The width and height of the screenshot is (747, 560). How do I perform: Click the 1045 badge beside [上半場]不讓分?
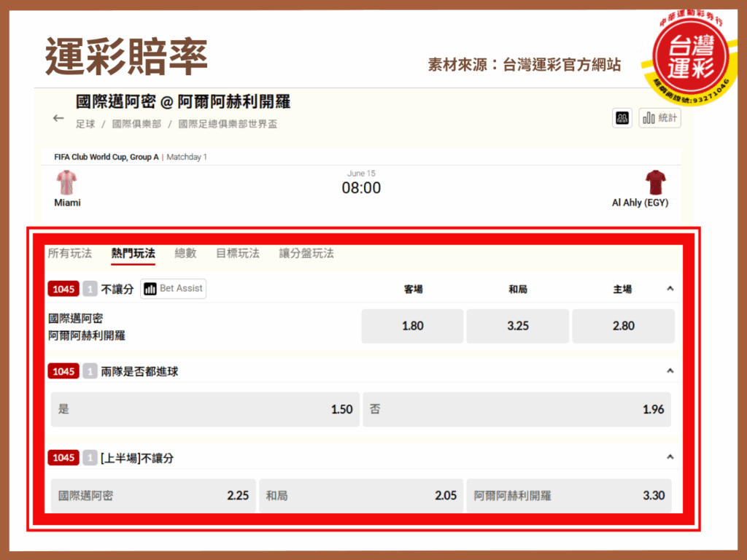[x=63, y=458]
